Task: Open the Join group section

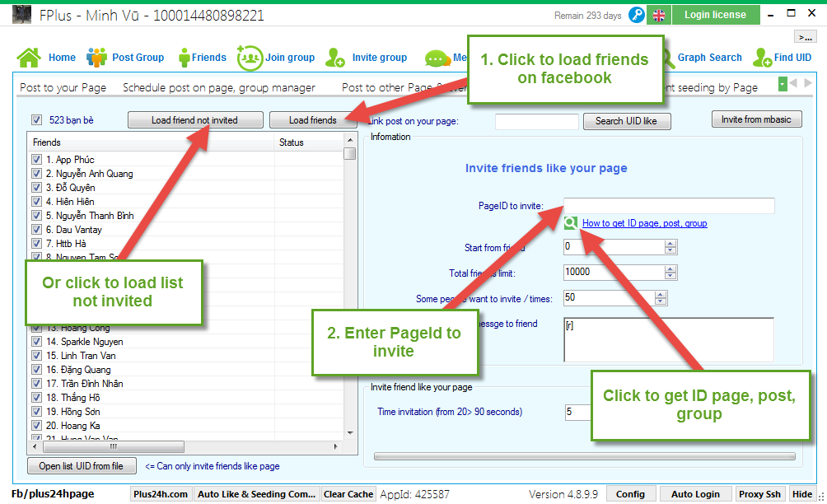Action: pyautogui.click(x=276, y=58)
